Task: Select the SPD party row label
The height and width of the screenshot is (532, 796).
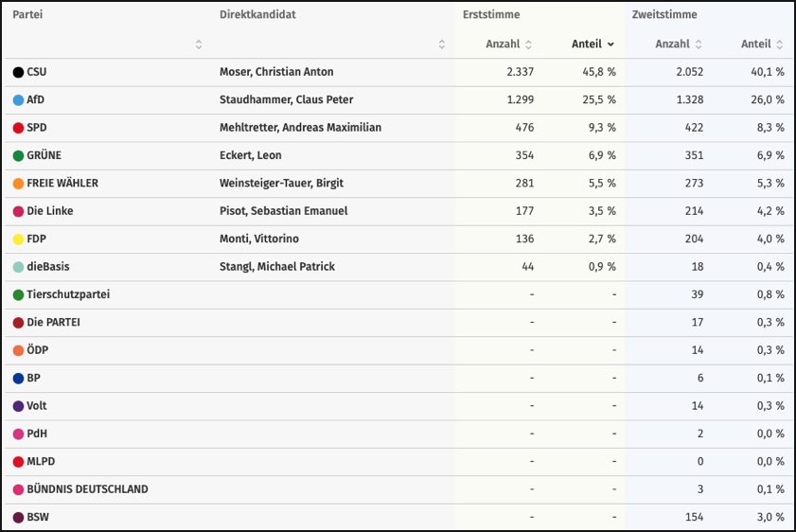Action: [37, 128]
